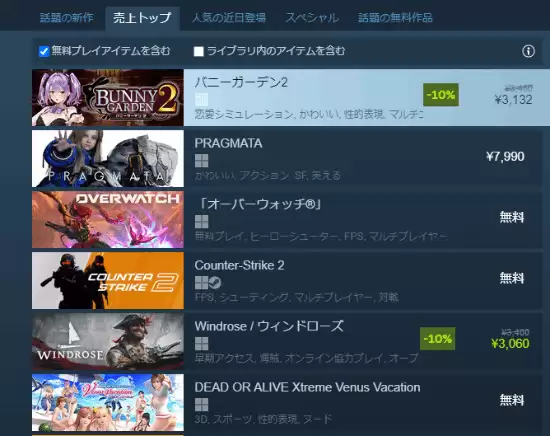Open Counter-Strike 2 store page title

click(x=239, y=265)
